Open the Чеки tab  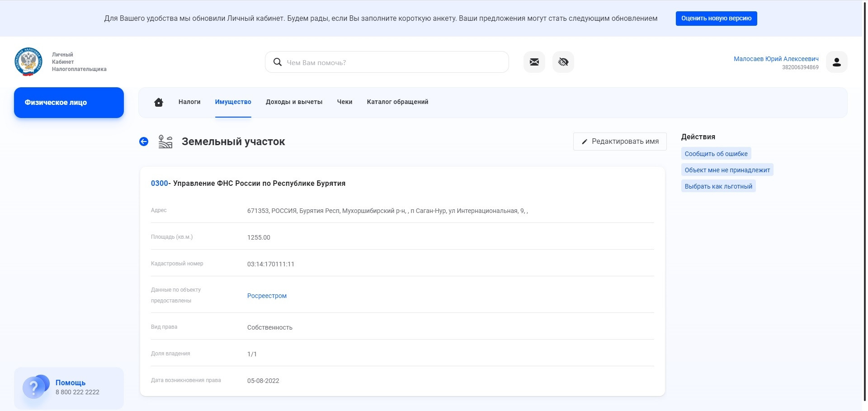pyautogui.click(x=344, y=102)
